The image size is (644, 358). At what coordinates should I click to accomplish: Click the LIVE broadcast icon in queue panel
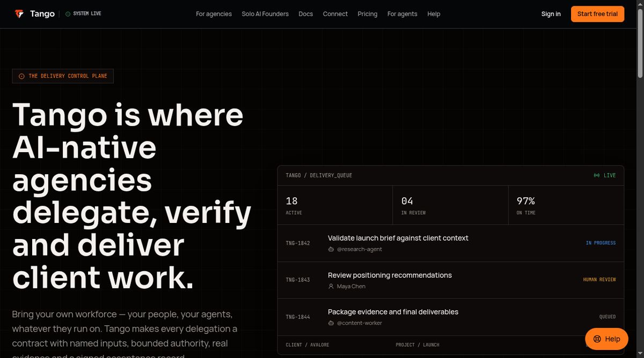click(x=596, y=176)
